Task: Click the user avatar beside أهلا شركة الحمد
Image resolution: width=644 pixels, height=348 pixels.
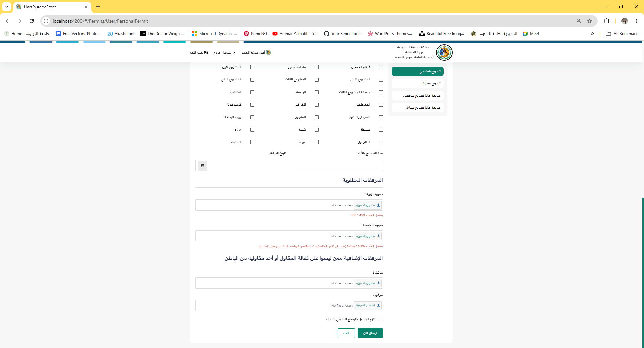Action: pyautogui.click(x=268, y=52)
